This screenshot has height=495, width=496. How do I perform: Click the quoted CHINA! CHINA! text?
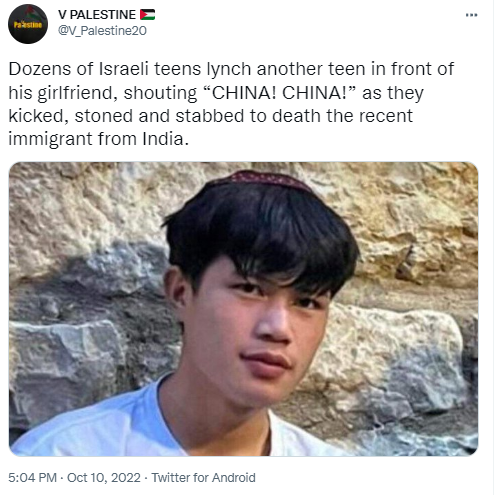point(280,93)
